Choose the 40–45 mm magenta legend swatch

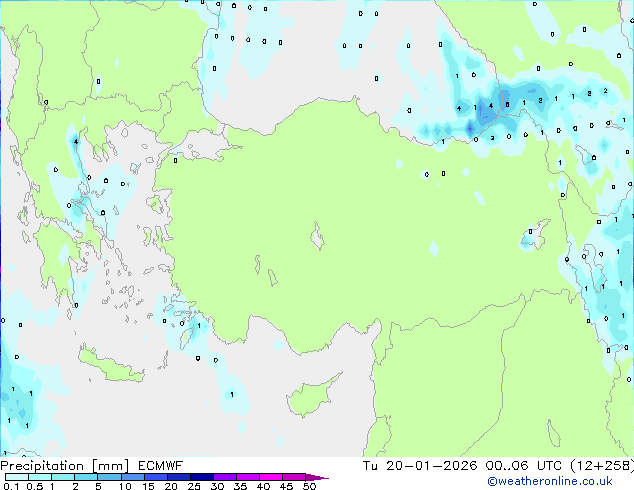pyautogui.click(x=271, y=477)
